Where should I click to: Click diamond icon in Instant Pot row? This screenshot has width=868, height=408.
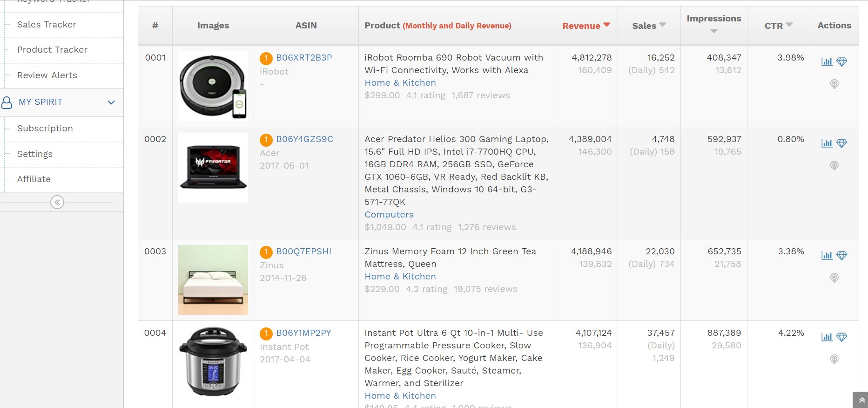coord(841,337)
